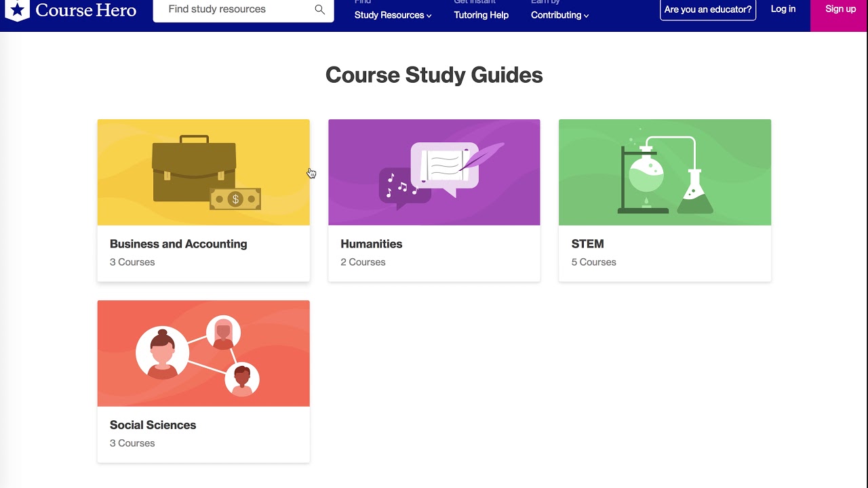Image resolution: width=868 pixels, height=488 pixels.
Task: Open the Humanities title link
Action: click(372, 244)
